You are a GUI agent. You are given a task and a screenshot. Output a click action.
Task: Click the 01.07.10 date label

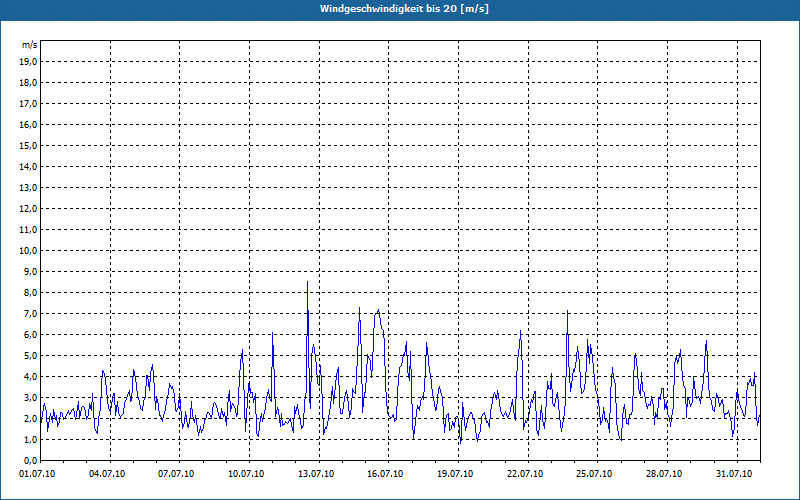[x=37, y=474]
